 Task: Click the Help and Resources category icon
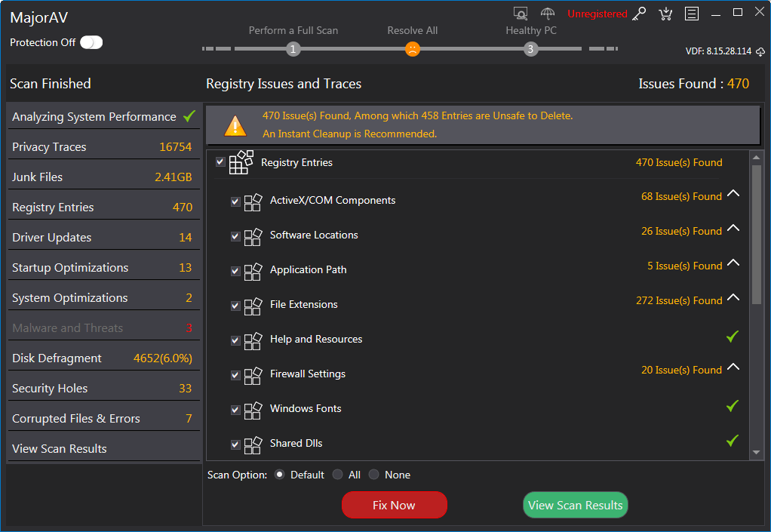pos(253,341)
